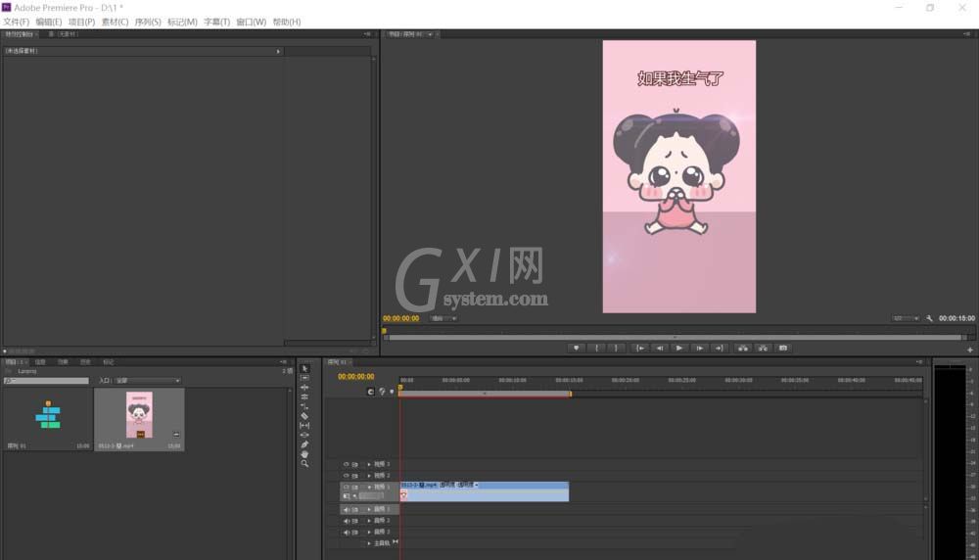Viewport: 979px width, 560px height.
Task: Toggle sync lock for Video 2 track
Action: [x=355, y=476]
